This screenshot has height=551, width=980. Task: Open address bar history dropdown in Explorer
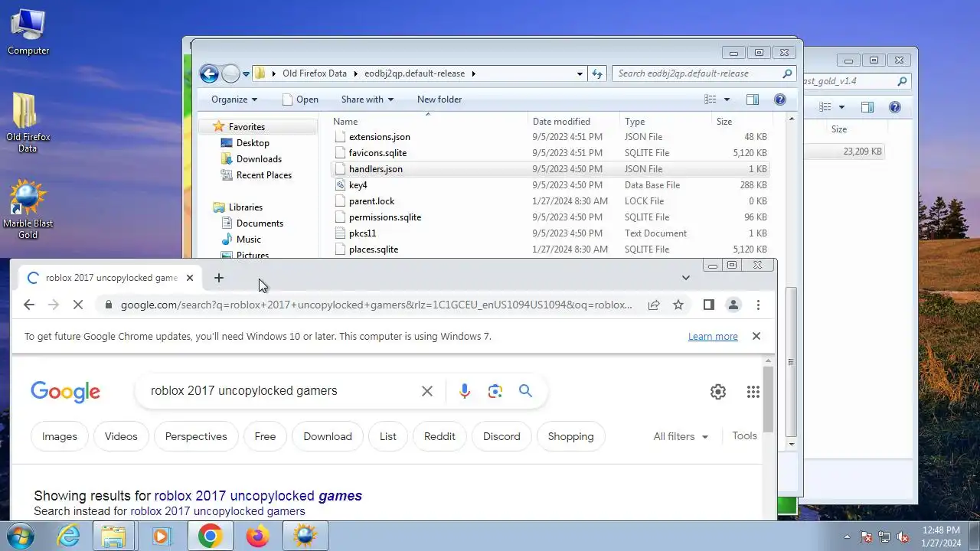(x=580, y=73)
